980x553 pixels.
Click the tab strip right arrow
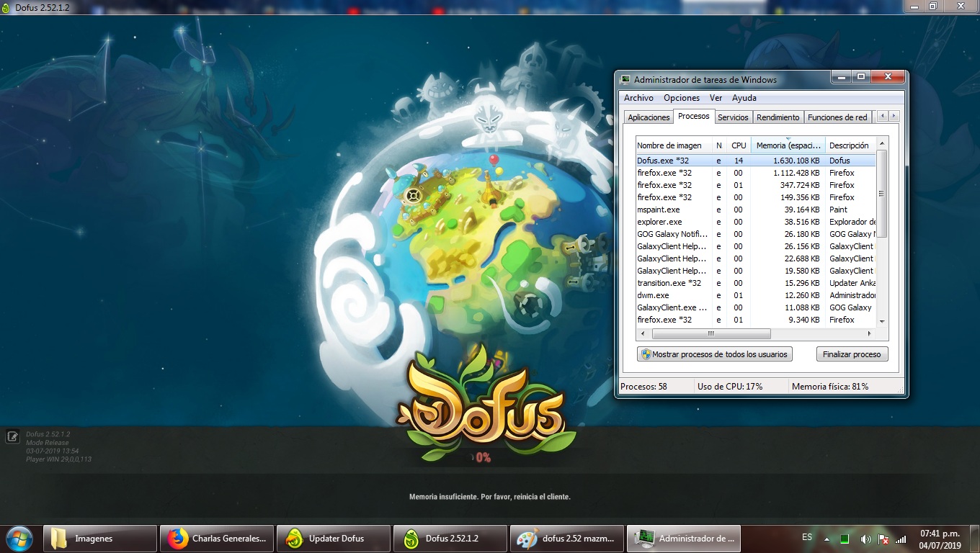[894, 116]
